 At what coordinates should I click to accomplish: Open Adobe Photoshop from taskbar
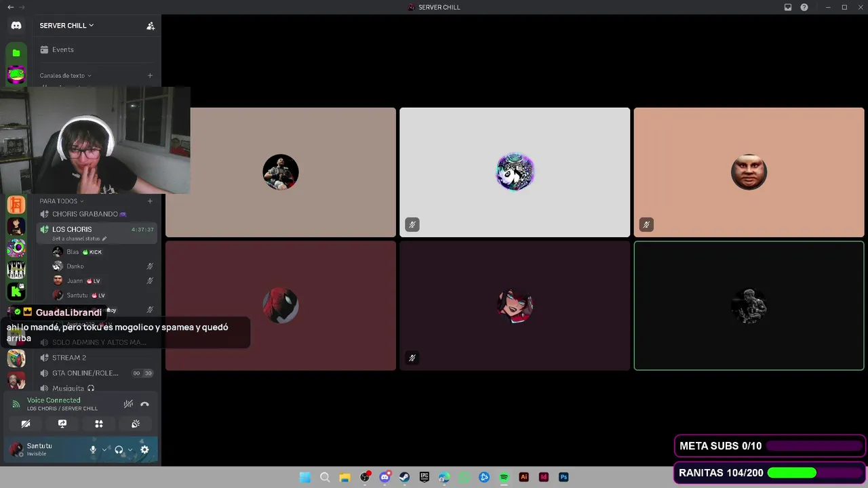pyautogui.click(x=564, y=477)
